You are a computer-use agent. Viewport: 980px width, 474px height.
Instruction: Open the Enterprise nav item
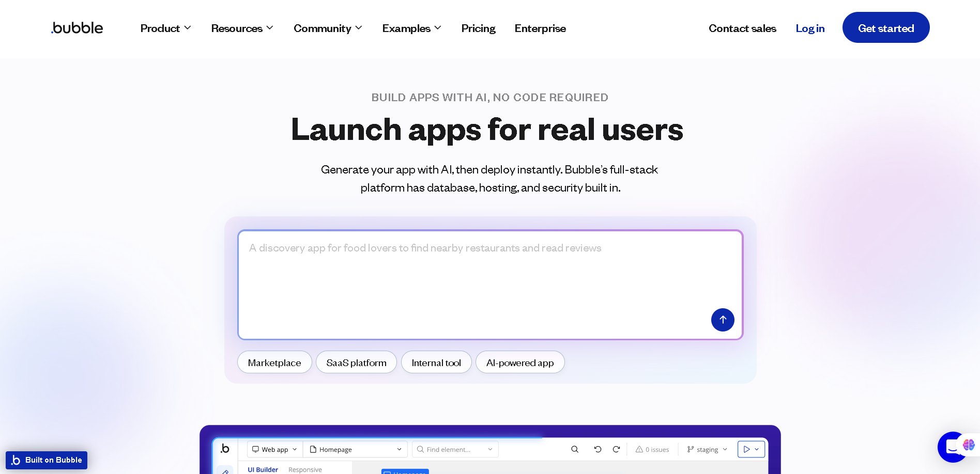[540, 28]
